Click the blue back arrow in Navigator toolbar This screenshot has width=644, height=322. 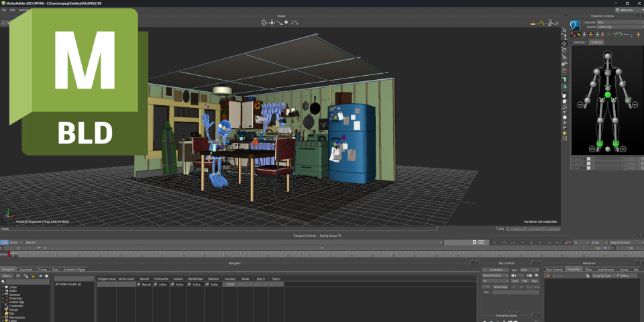[40, 276]
